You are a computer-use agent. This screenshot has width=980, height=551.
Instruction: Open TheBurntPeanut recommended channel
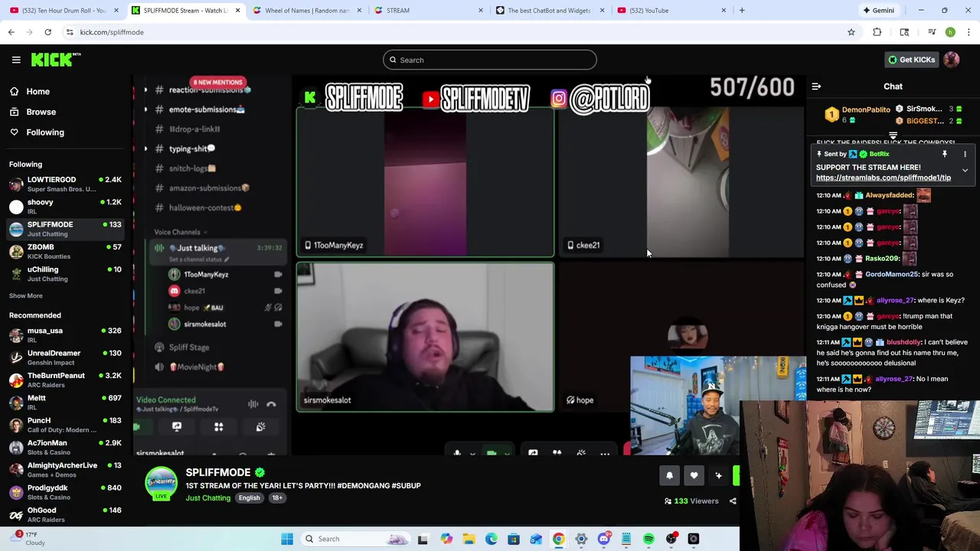point(65,380)
